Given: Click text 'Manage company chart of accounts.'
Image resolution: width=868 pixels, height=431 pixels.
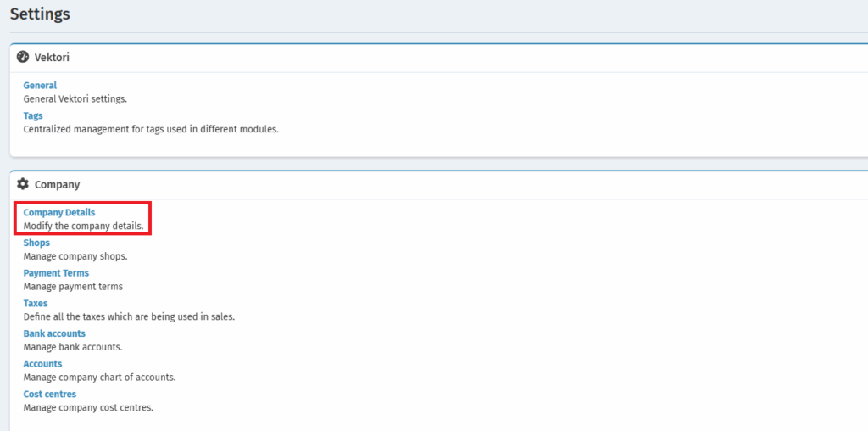Looking at the screenshot, I should tap(100, 378).
